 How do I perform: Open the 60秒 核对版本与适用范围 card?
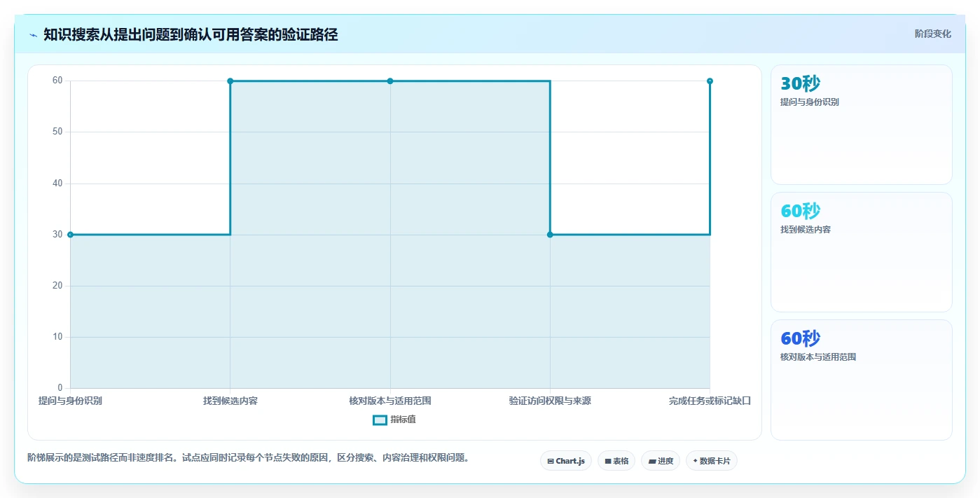click(x=861, y=380)
